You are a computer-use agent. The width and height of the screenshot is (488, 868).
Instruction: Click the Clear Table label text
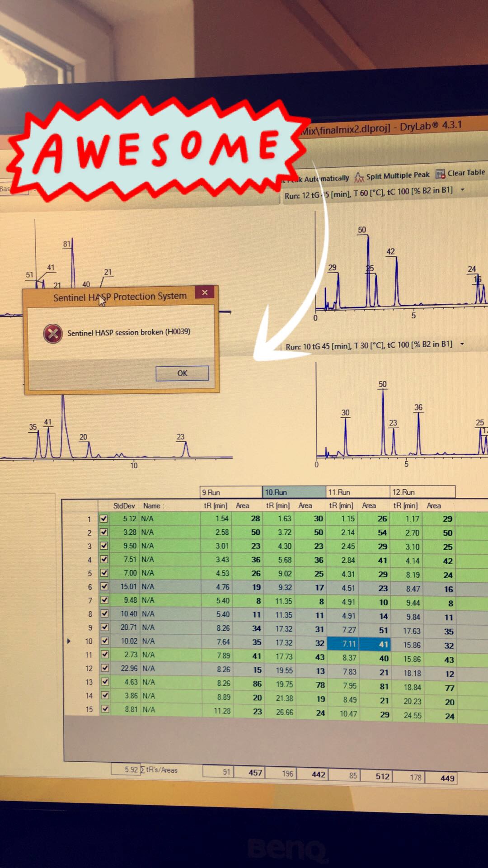coord(466,172)
